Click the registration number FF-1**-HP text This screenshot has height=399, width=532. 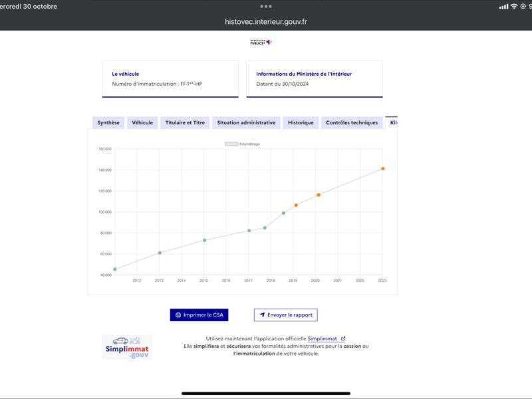tap(191, 84)
